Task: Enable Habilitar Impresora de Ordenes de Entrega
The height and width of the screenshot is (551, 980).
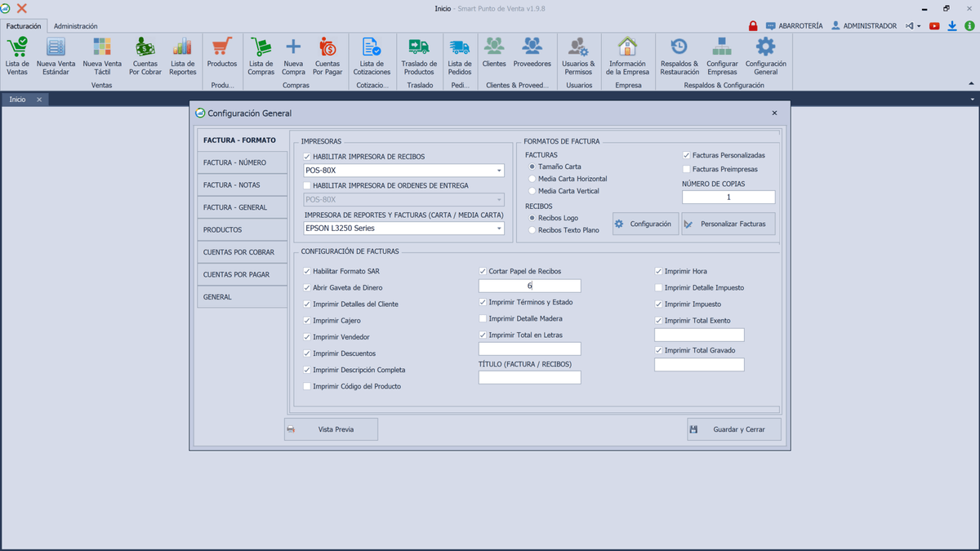Action: [x=307, y=185]
